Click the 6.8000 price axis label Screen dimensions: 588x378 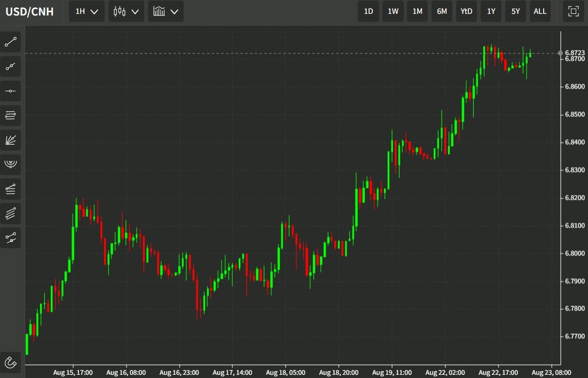(575, 254)
